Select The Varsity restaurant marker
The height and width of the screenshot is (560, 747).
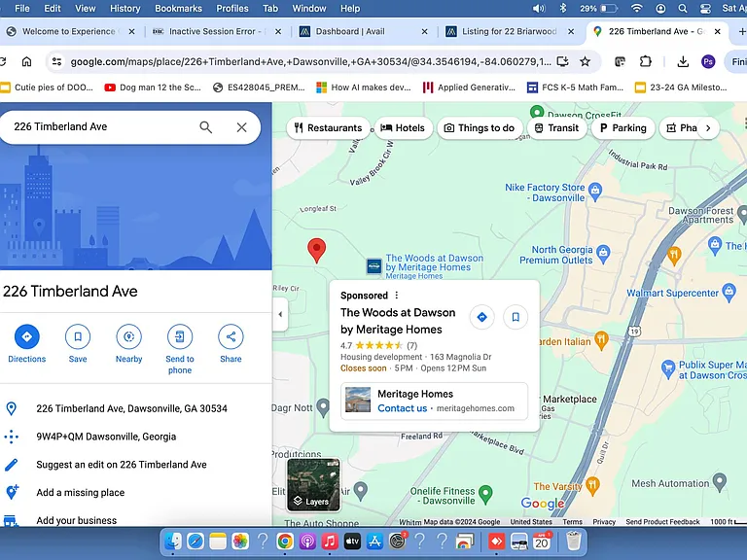coord(592,485)
